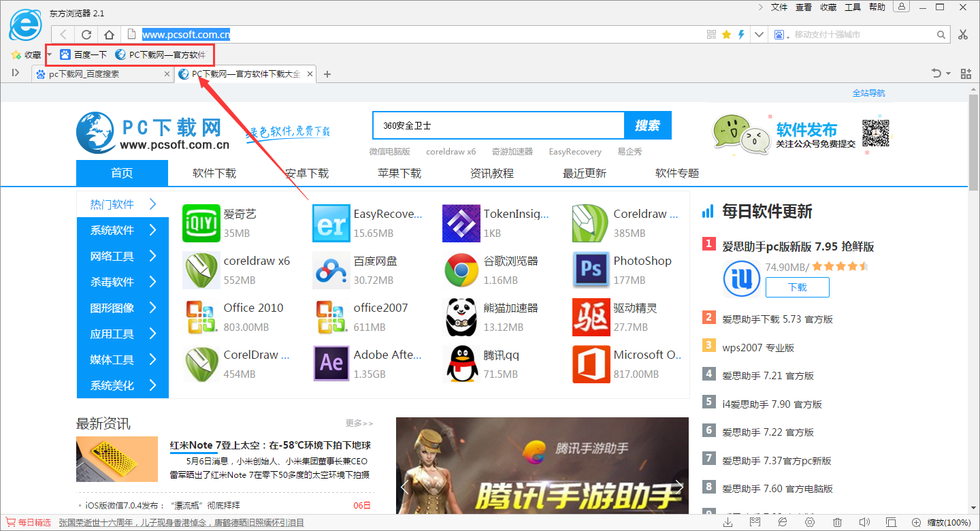Open the screenshot scissors tool
This screenshot has width=980, height=531.
[x=964, y=34]
